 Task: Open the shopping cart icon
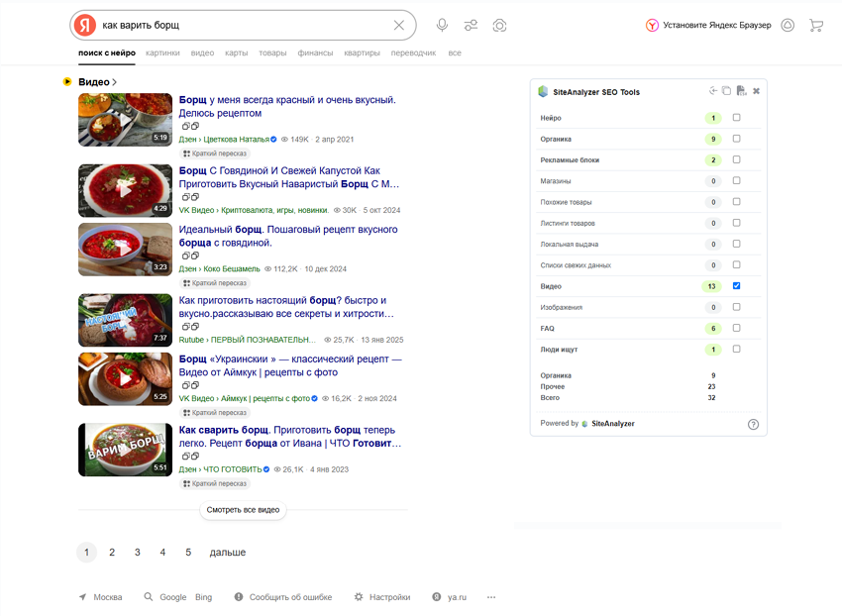(816, 25)
